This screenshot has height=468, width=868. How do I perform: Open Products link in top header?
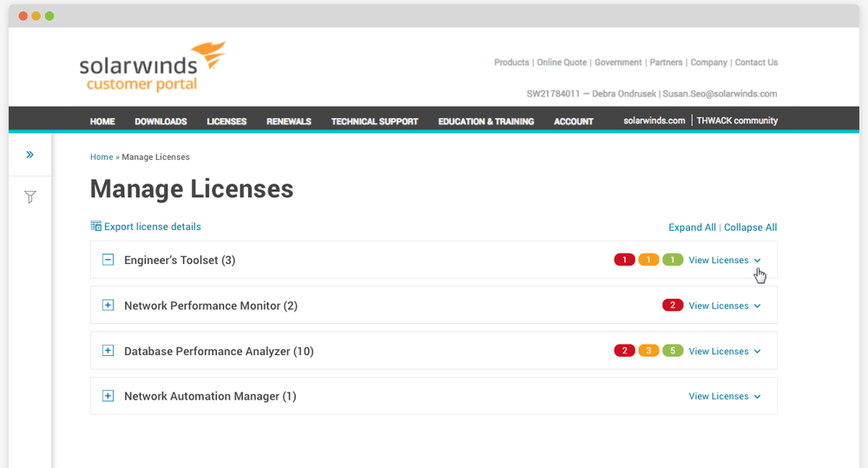511,62
